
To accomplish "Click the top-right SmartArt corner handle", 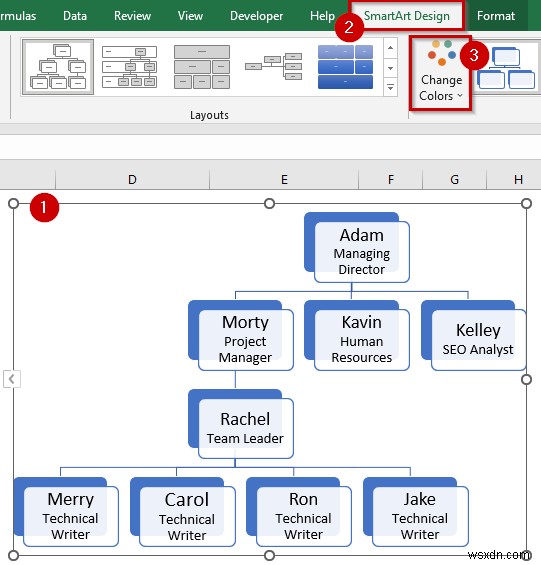I will 526,204.
